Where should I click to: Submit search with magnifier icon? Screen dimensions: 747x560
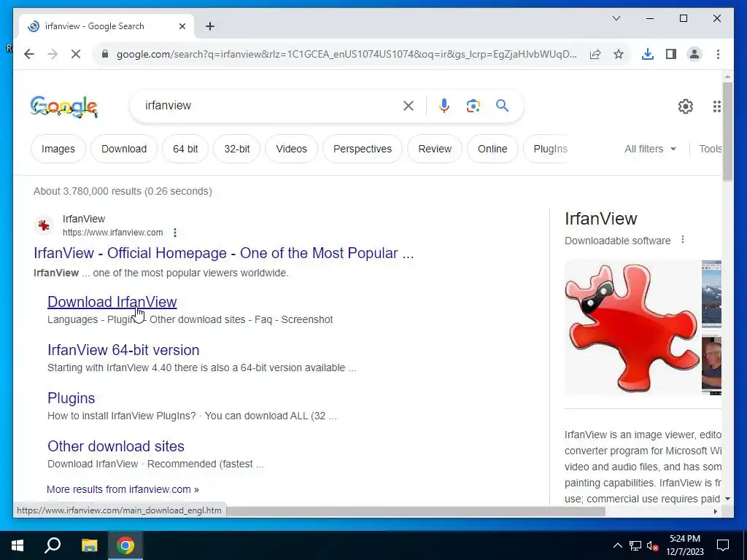(x=502, y=105)
